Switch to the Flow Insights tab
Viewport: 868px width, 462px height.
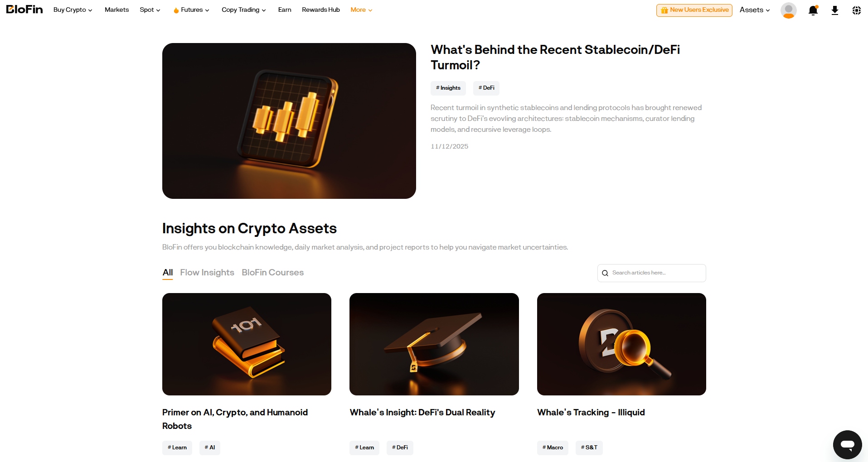(207, 272)
